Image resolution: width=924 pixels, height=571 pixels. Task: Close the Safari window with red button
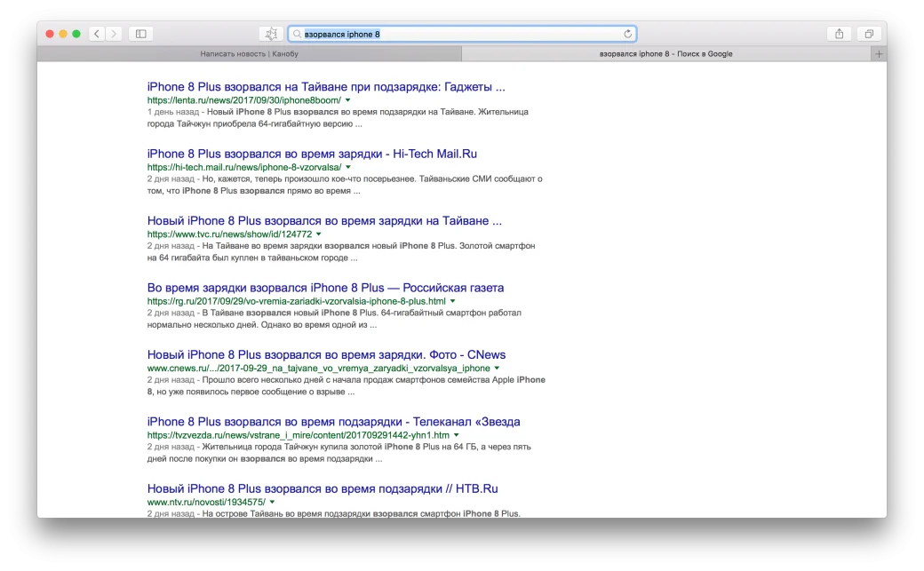click(x=50, y=34)
